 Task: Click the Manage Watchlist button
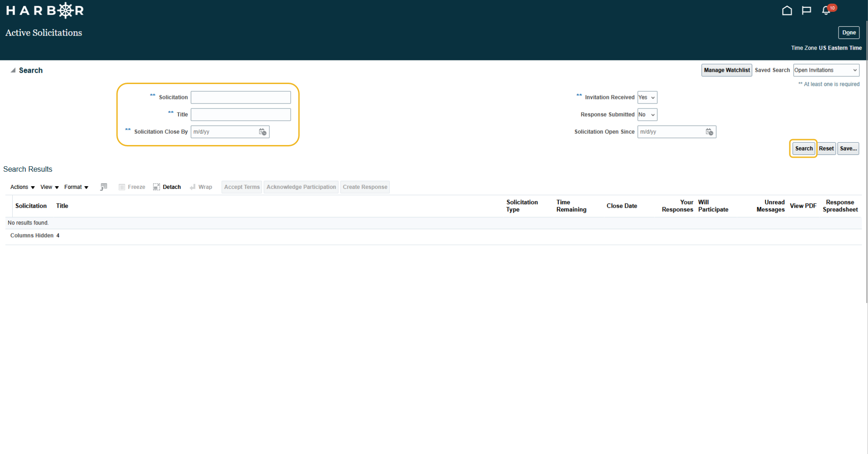pos(726,70)
